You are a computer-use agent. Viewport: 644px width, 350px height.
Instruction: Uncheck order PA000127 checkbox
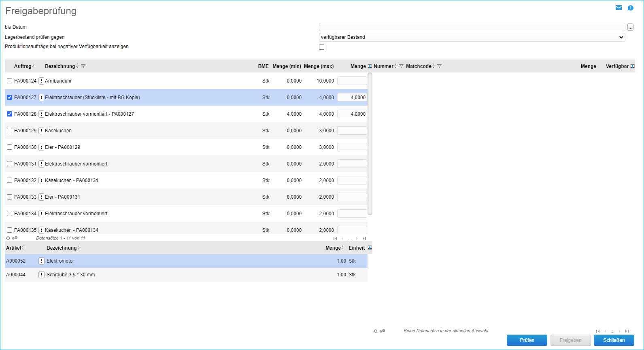(10, 98)
